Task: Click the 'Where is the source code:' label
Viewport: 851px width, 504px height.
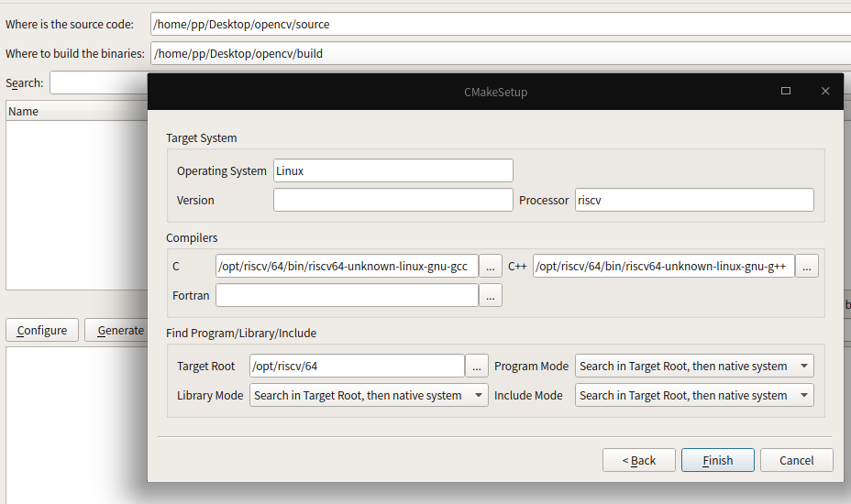Action: (x=70, y=24)
